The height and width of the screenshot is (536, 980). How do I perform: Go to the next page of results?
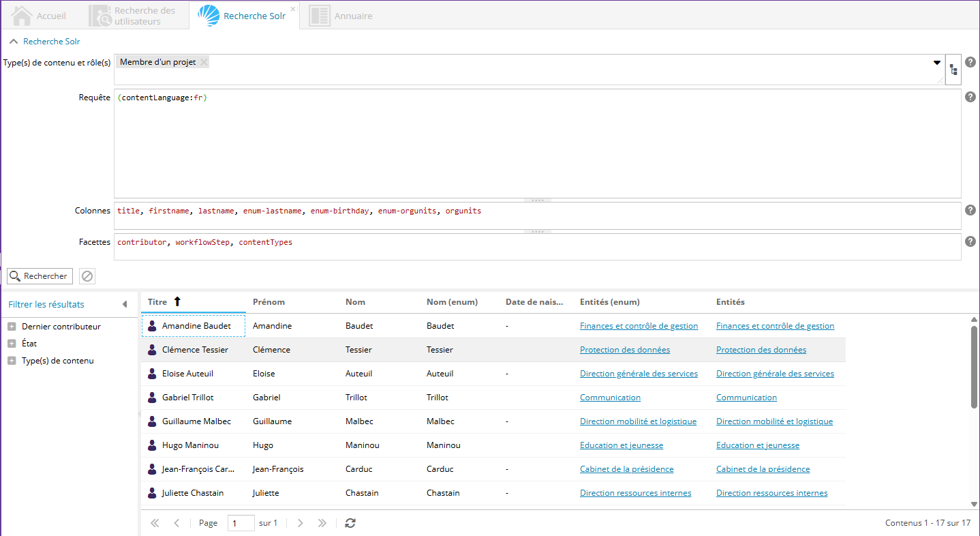click(301, 523)
